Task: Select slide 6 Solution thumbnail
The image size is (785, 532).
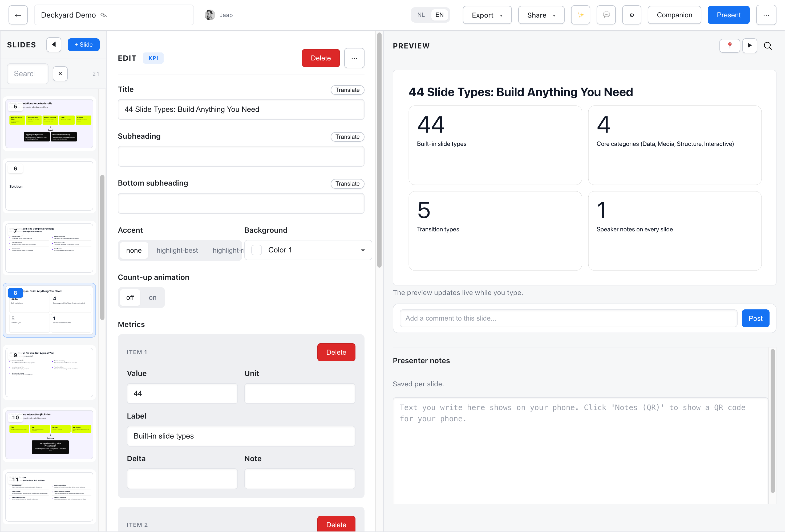Action: (49, 186)
